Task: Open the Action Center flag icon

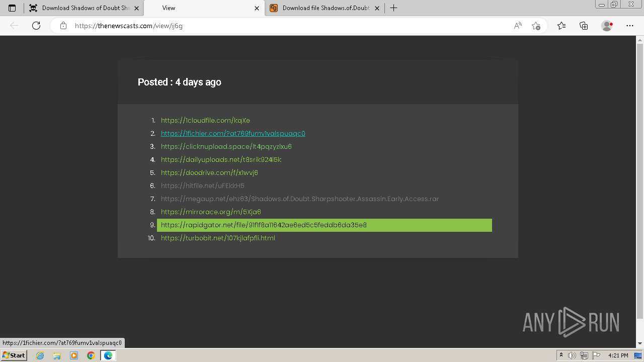Action: click(x=595, y=355)
